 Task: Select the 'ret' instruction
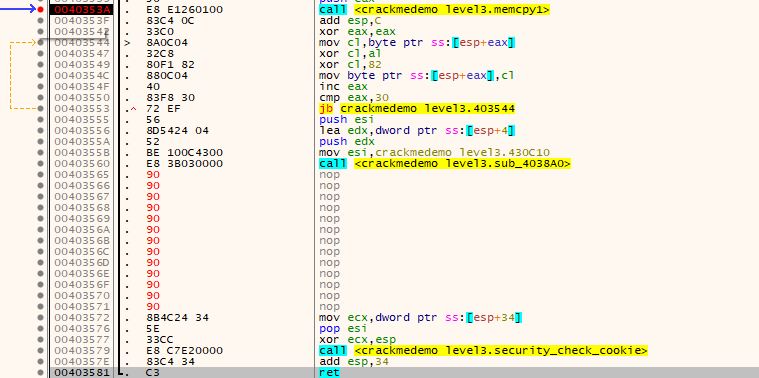click(x=329, y=372)
